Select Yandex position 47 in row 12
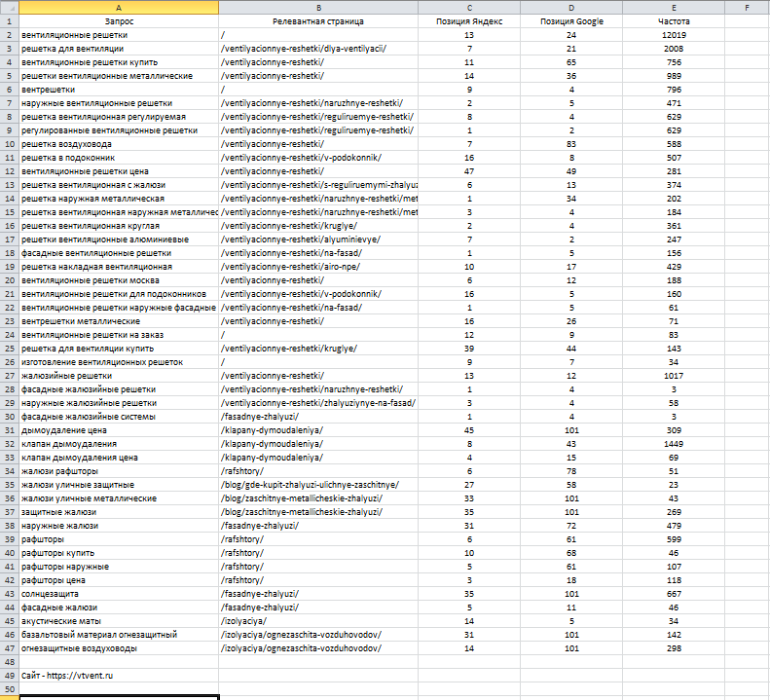Viewport: 770px width, 700px height. click(x=469, y=171)
